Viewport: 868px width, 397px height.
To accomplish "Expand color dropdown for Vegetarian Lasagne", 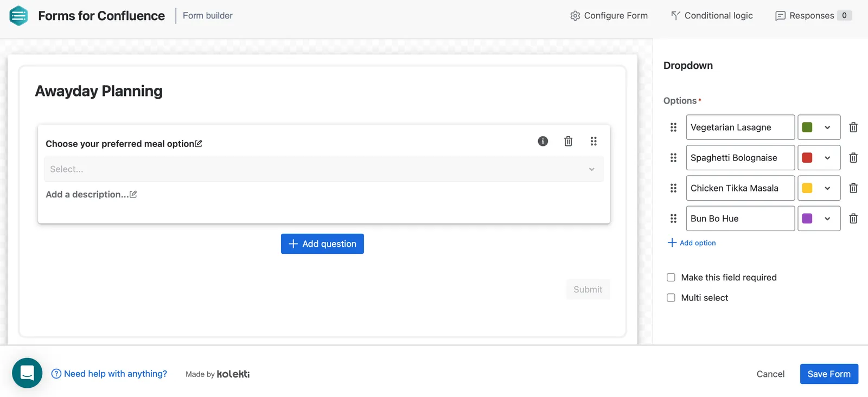I will pos(827,127).
